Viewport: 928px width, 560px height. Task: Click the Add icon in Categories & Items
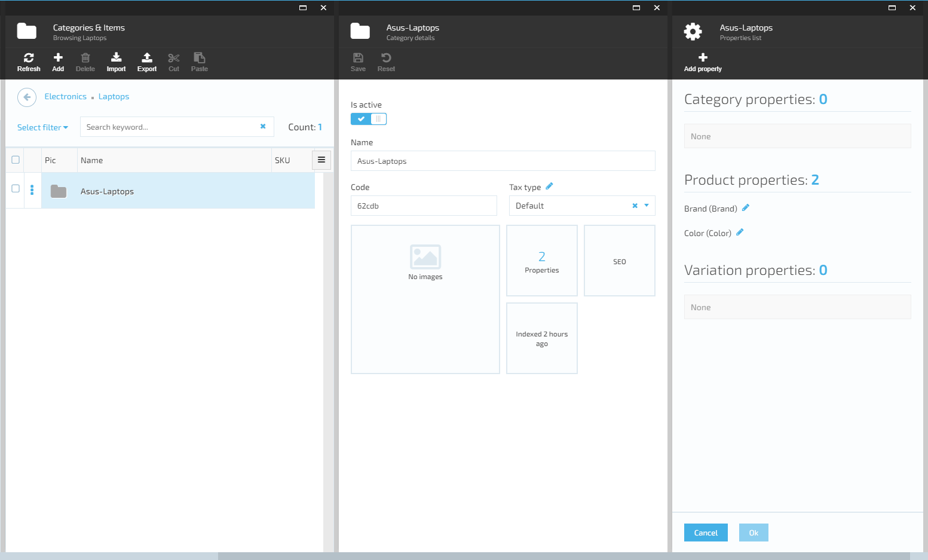pos(58,57)
